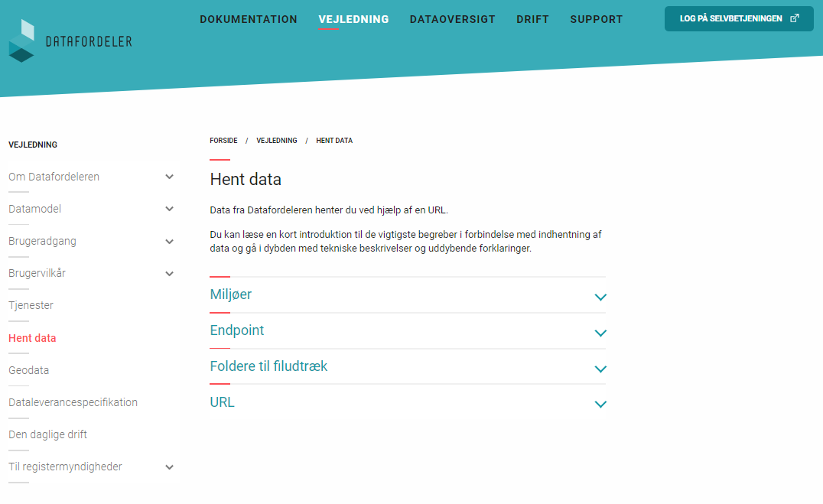The width and height of the screenshot is (823, 504).
Task: Expand Brugeradgang submenu arrow
Action: coord(169,242)
